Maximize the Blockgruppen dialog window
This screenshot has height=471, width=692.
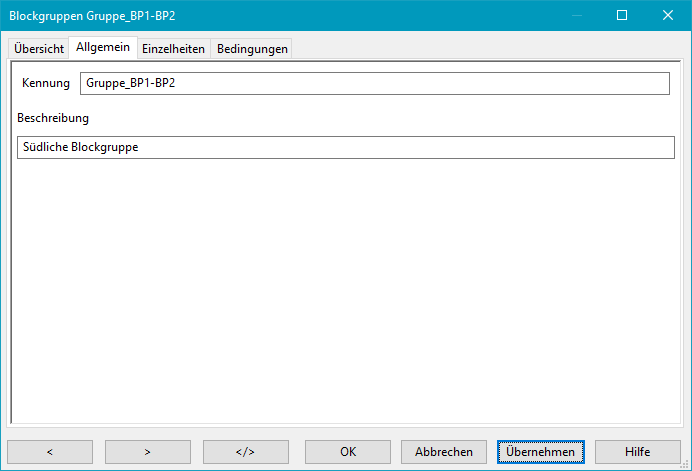621,16
